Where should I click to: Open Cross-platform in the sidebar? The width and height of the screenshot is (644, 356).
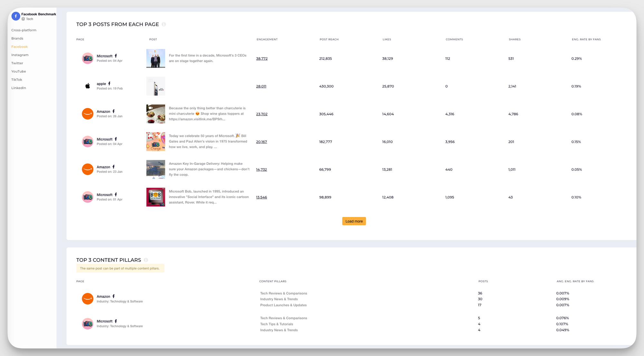click(24, 30)
